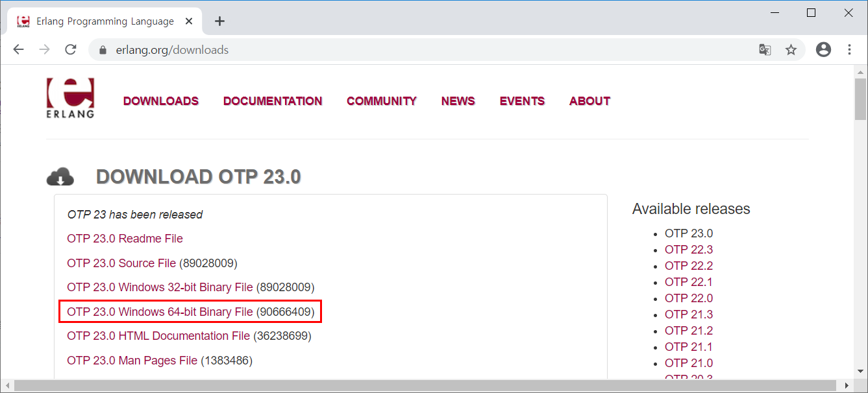Screen dimensions: 868x393
Task: Open the OTP 21.2 release link
Action: click(689, 331)
